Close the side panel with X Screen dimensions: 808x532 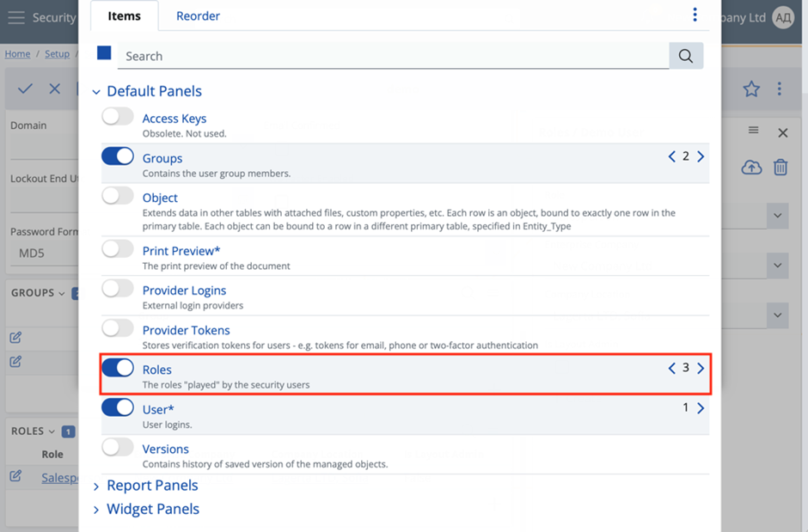point(783,133)
